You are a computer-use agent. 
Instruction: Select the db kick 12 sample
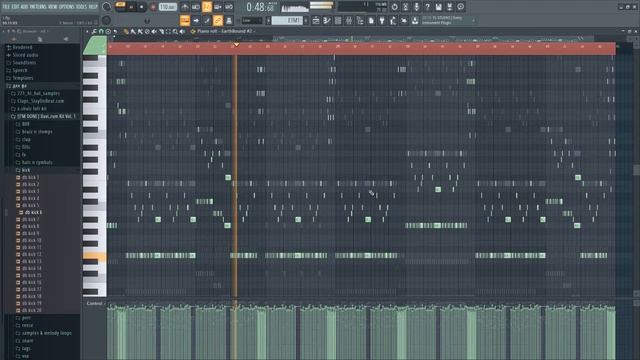pyautogui.click(x=31, y=254)
